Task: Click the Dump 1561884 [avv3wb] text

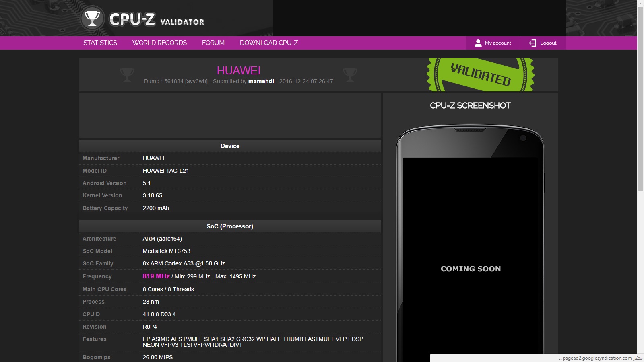Action: (176, 81)
